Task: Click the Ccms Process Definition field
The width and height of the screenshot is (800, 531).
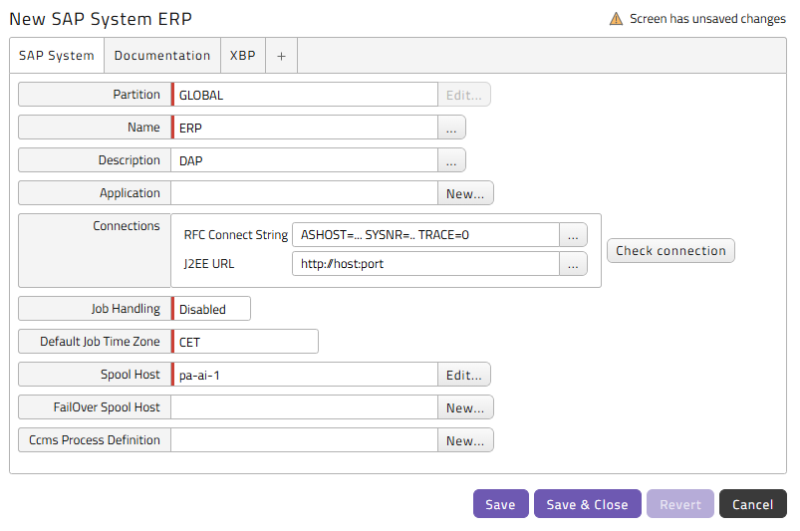Action: (305, 440)
